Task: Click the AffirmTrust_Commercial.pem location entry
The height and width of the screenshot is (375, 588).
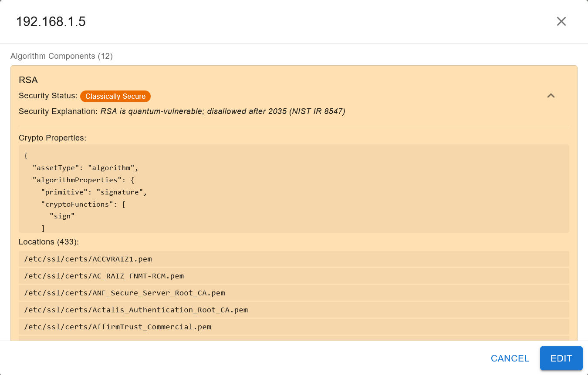Action: pyautogui.click(x=118, y=327)
